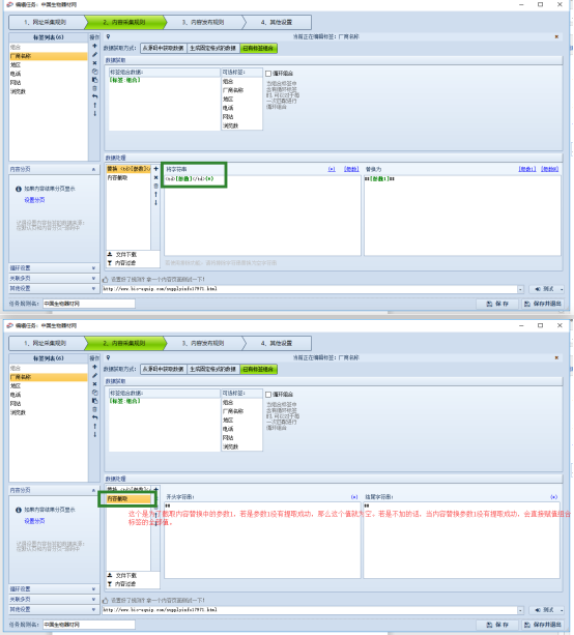The width and height of the screenshot is (574, 635).
Task: Expand the 关联多页 section in lower window
Action: coord(53,599)
